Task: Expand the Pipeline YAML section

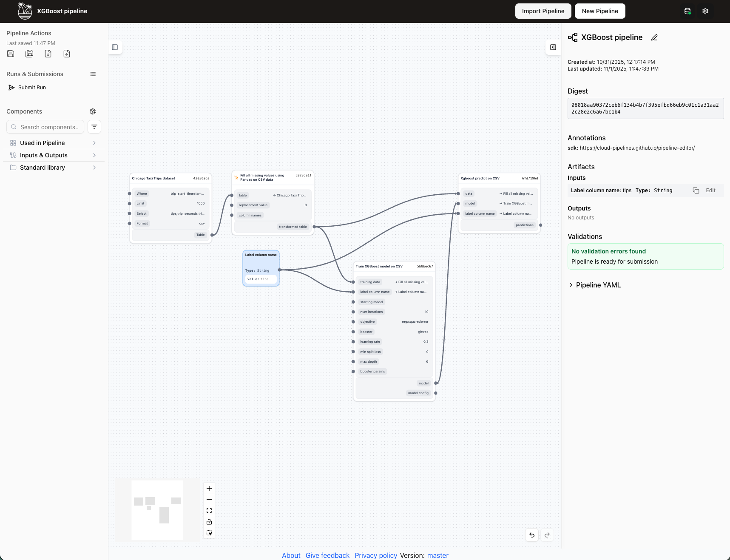Action: [594, 285]
